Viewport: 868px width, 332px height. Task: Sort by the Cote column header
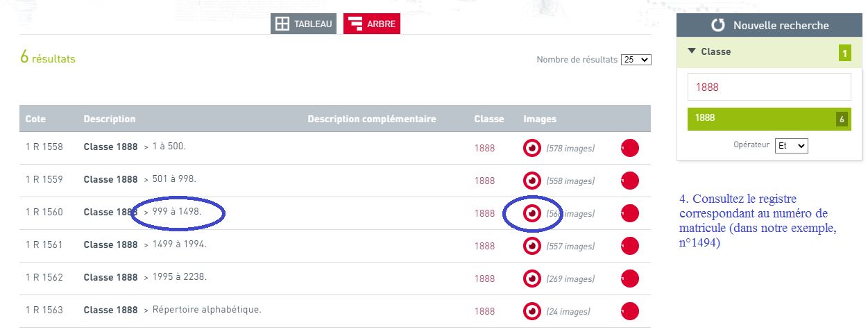[35, 119]
